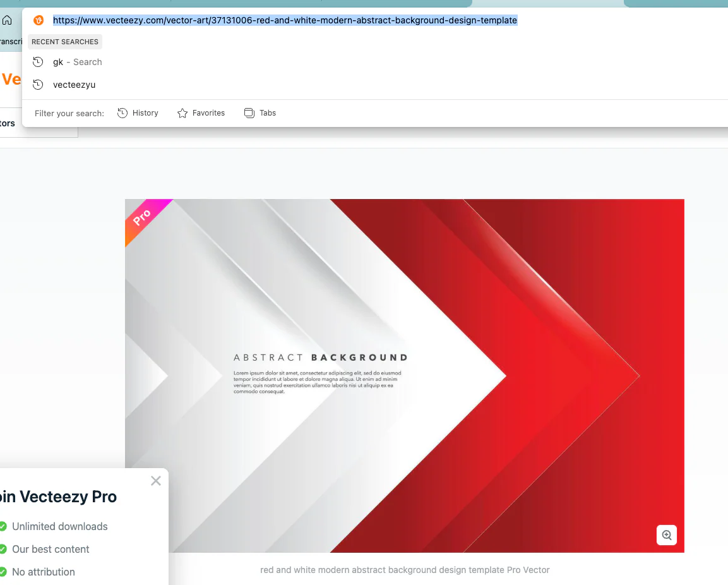Click the browser home icon
This screenshot has height=585, width=728.
(x=7, y=20)
